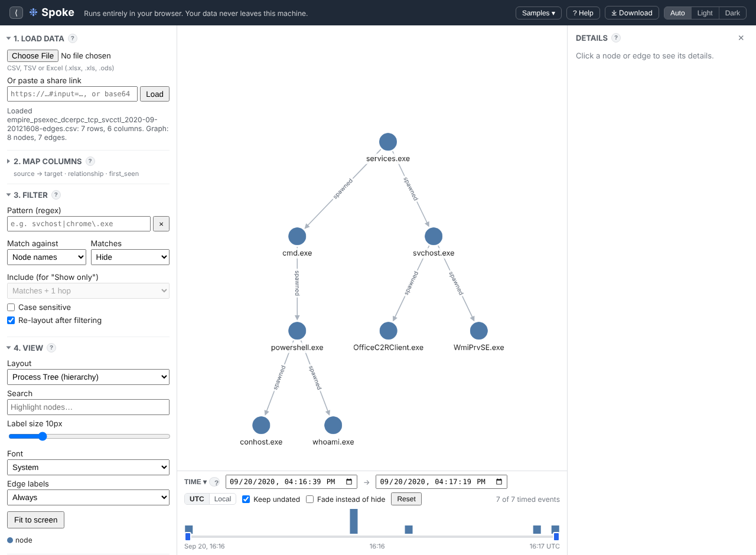This screenshot has height=555, width=756.
Task: Select the WmiPrvSE.exe node
Action: (x=479, y=331)
